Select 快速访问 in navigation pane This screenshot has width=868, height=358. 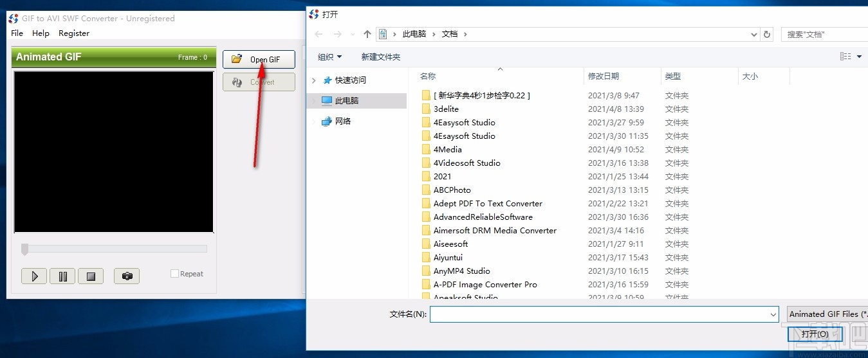tap(351, 80)
